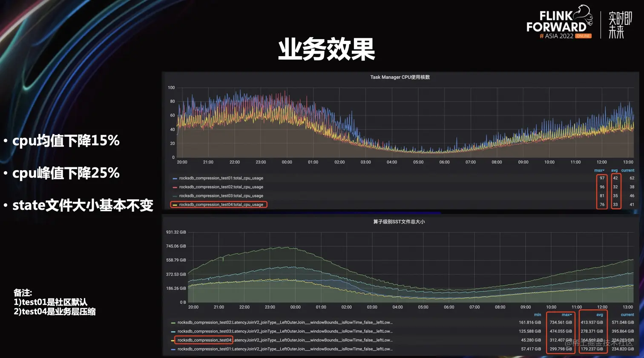The height and width of the screenshot is (358, 644).
Task: Click max value 96 for test02 CPU
Action: (602, 187)
